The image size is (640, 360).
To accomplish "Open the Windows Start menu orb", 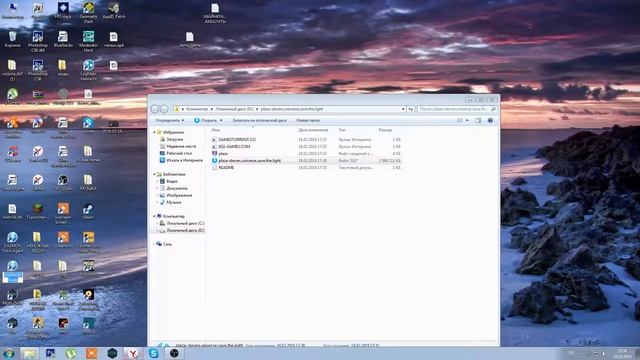I will (x=9, y=353).
